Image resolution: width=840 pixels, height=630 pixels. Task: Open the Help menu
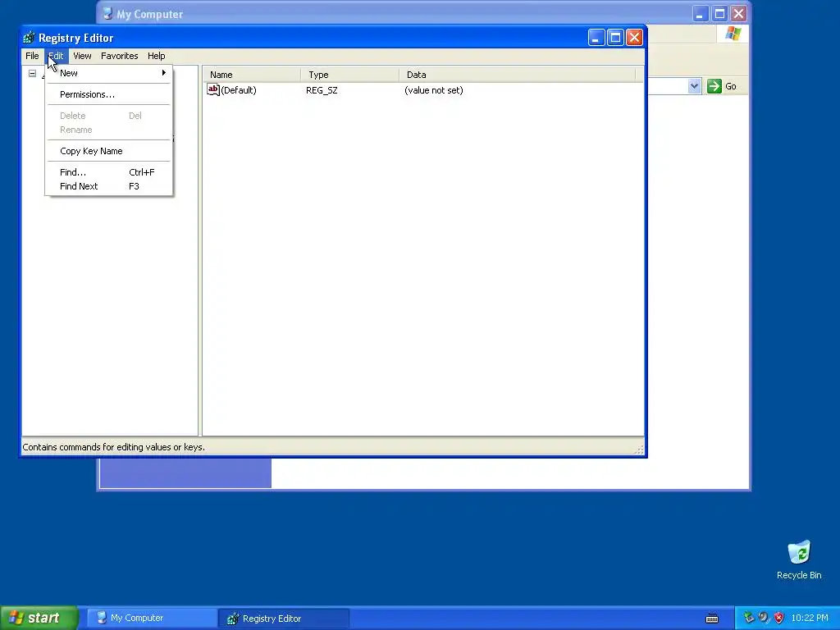[x=157, y=56]
